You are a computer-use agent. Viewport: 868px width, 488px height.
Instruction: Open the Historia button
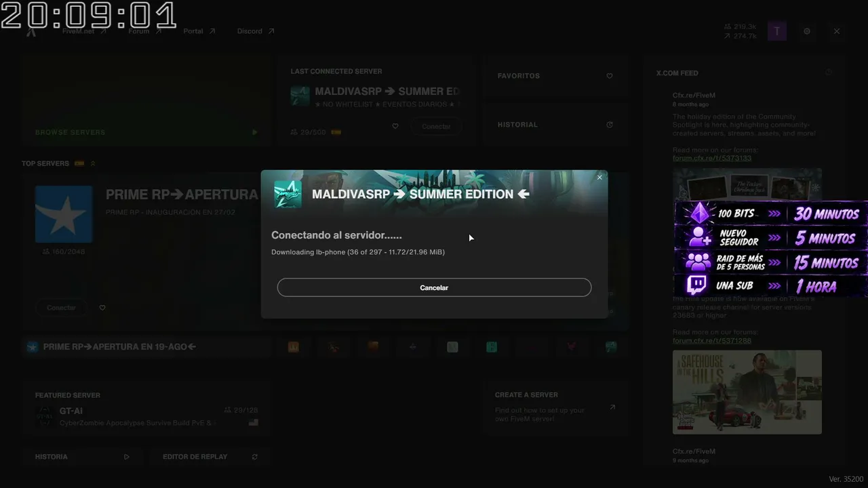pyautogui.click(x=82, y=457)
